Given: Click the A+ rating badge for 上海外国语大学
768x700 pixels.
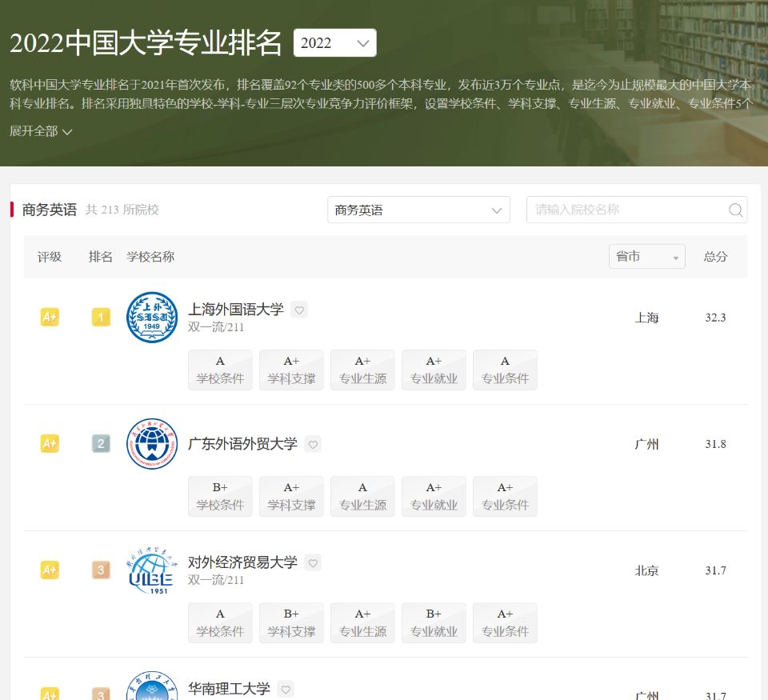Looking at the screenshot, I should click(x=50, y=318).
